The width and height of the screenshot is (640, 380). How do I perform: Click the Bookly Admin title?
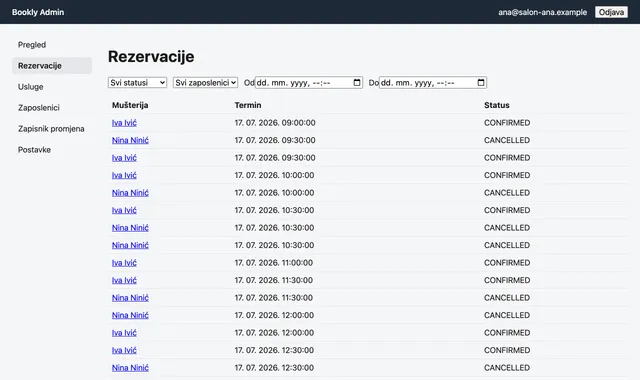pyautogui.click(x=38, y=12)
